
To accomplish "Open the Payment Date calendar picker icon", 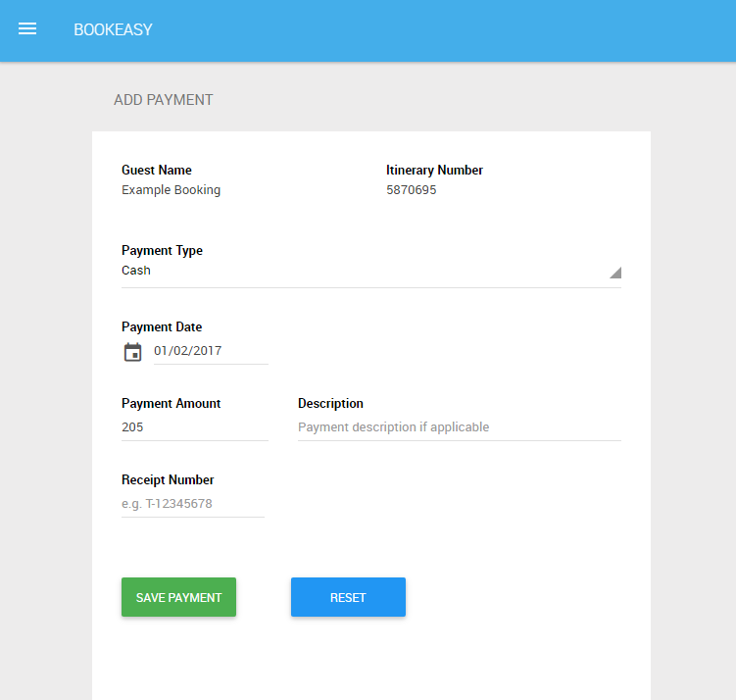I will 133,352.
